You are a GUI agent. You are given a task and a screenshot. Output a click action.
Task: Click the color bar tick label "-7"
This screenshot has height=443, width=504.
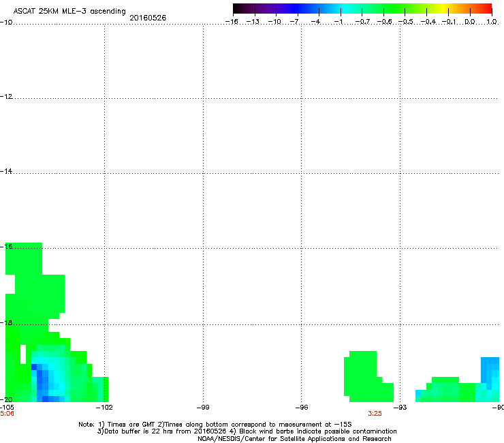294,22
